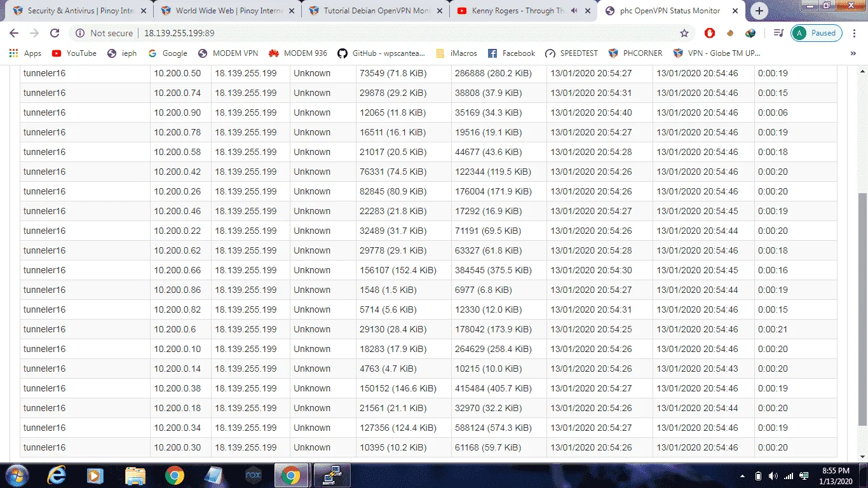Screen dimensions: 868x488
Task: Click the browser forward arrow
Action: (x=34, y=33)
